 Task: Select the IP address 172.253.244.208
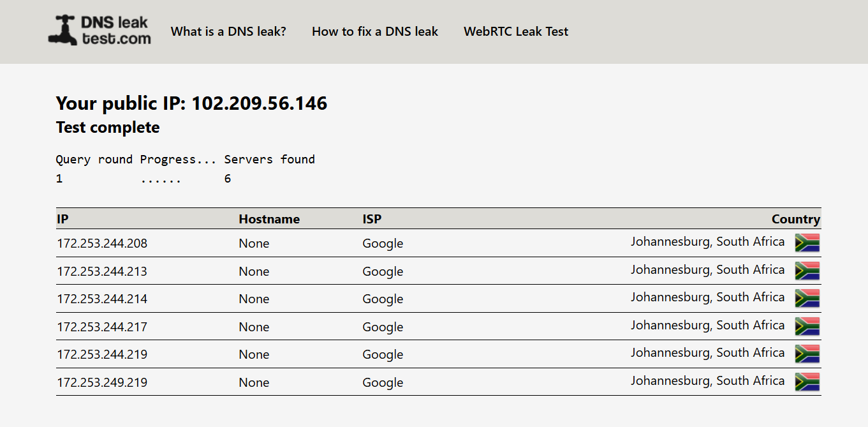[x=102, y=243]
